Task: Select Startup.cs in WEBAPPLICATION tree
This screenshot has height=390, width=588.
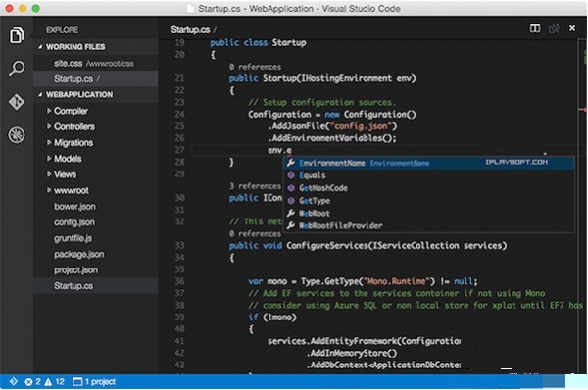Action: 96,286
